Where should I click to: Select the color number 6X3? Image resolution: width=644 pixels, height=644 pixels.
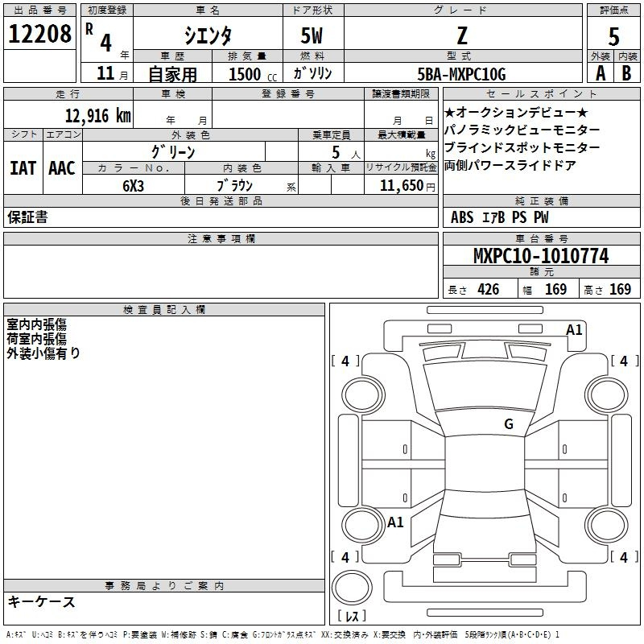133,185
